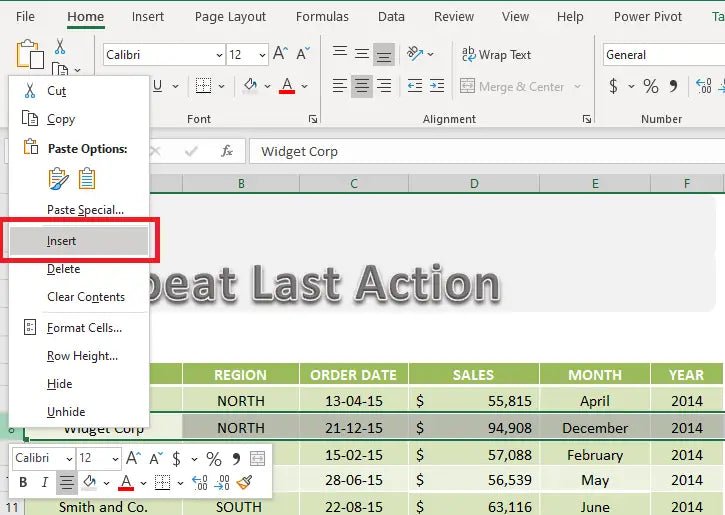
Task: Select Insert from the context menu
Action: 62,241
